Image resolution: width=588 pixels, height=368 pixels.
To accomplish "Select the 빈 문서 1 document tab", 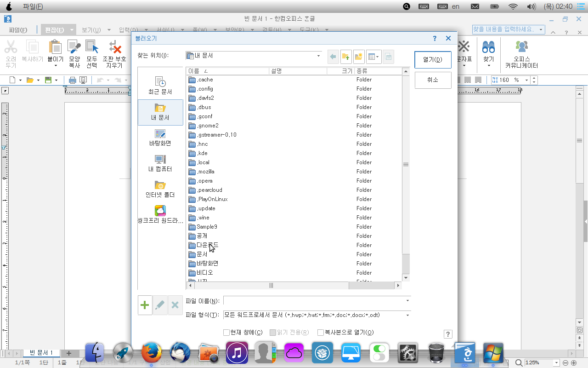I will tap(41, 353).
